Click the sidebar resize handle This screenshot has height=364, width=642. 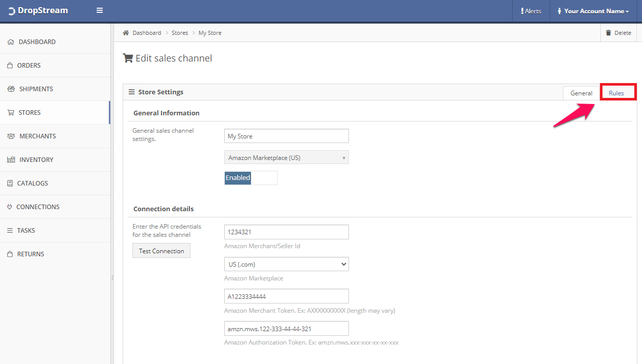(112, 277)
